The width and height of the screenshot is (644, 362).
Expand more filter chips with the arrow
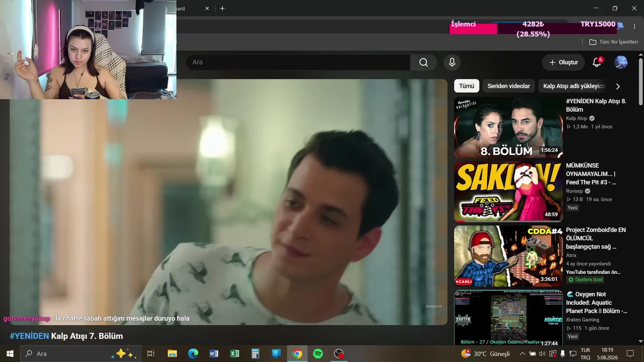pyautogui.click(x=618, y=86)
